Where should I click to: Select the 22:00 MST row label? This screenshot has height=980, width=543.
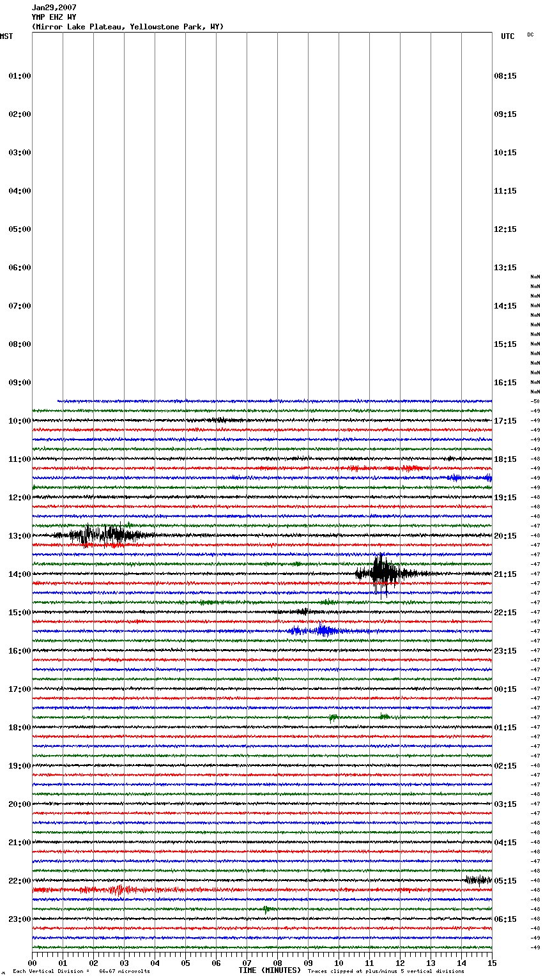coord(20,881)
